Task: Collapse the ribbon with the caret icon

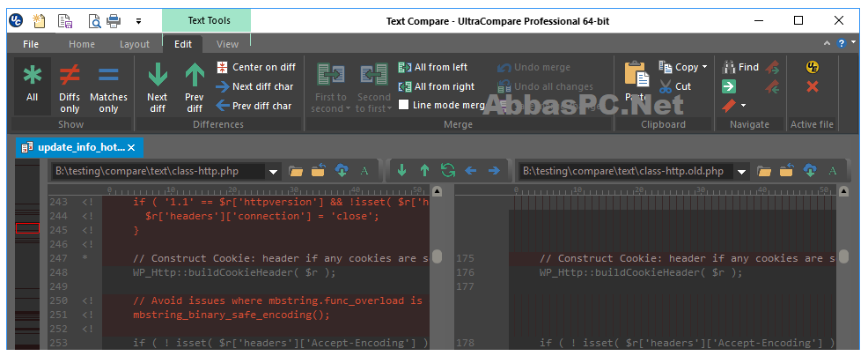Action: click(x=827, y=43)
